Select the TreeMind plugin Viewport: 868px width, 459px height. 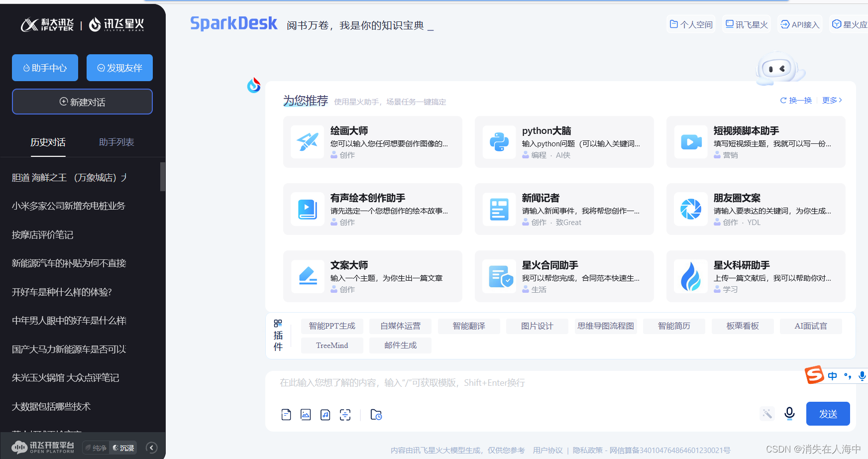pyautogui.click(x=332, y=345)
